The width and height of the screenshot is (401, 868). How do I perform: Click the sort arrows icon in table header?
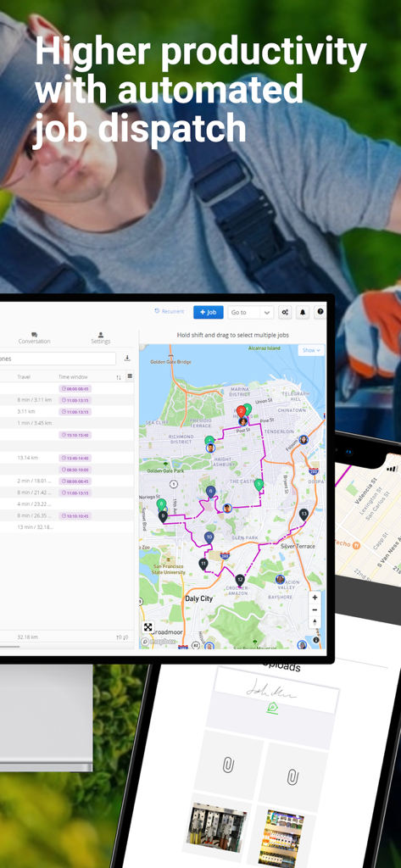coord(119,377)
